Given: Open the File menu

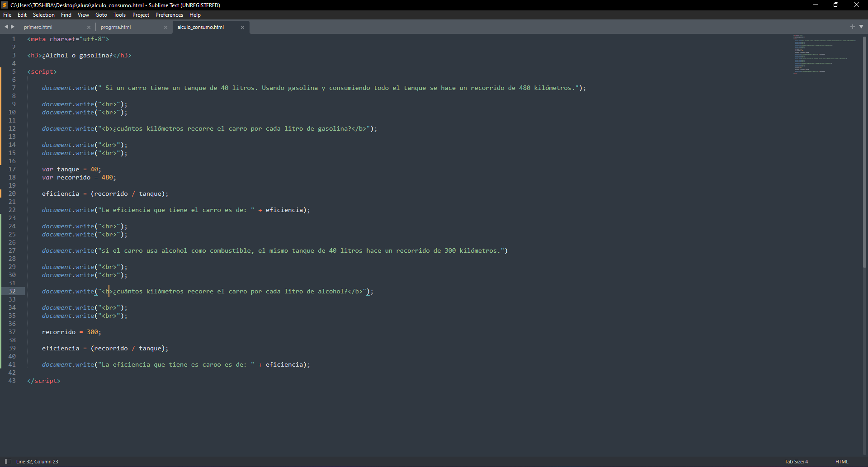Looking at the screenshot, I should tap(7, 15).
